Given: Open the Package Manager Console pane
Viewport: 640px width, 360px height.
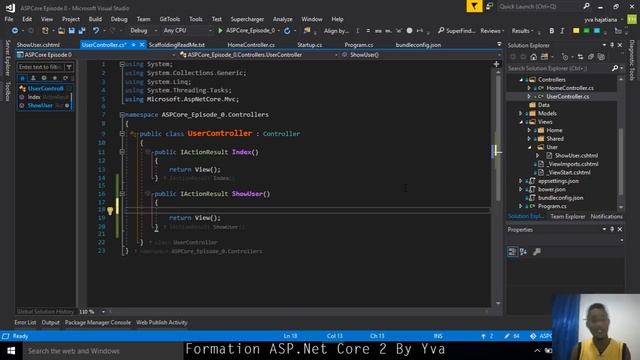Looking at the screenshot, I should (98, 322).
